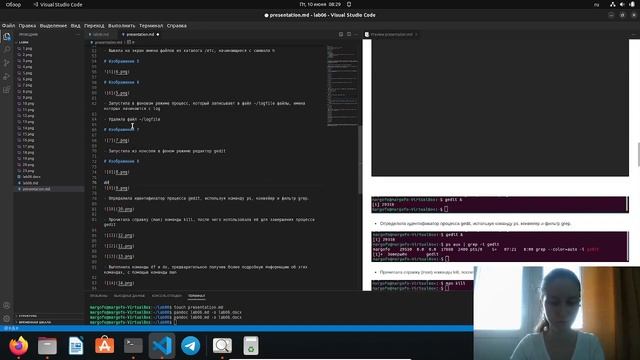The image size is (640, 360).
Task: Click the Обзор (Activities) button in the top bar
Action: 13,4
